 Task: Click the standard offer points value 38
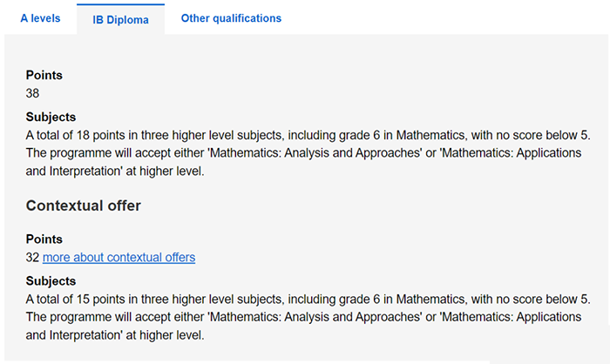[33, 92]
